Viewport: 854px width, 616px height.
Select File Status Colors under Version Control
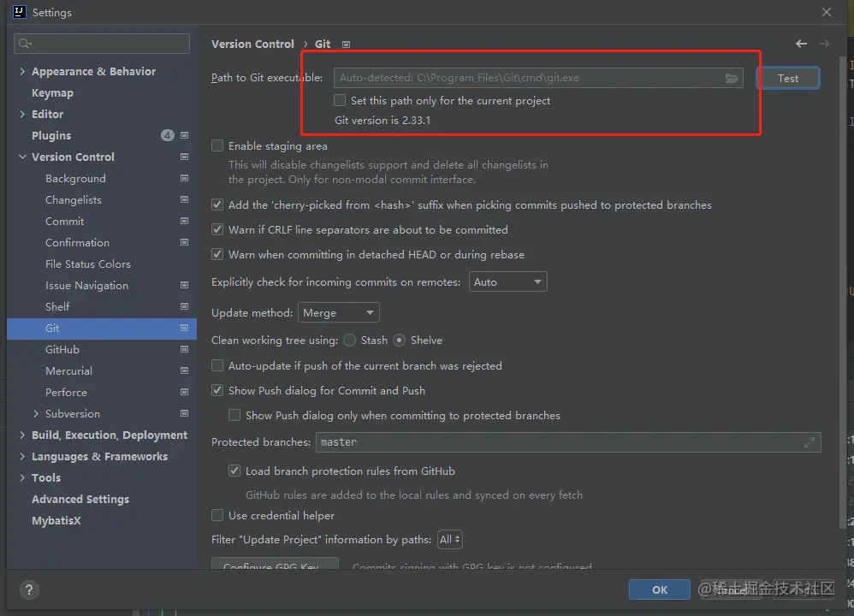click(88, 264)
